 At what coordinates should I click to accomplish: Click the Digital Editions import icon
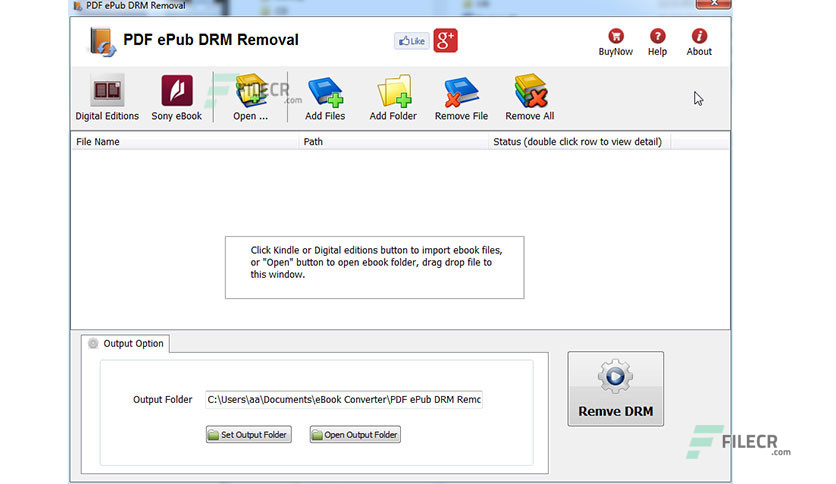pyautogui.click(x=107, y=98)
